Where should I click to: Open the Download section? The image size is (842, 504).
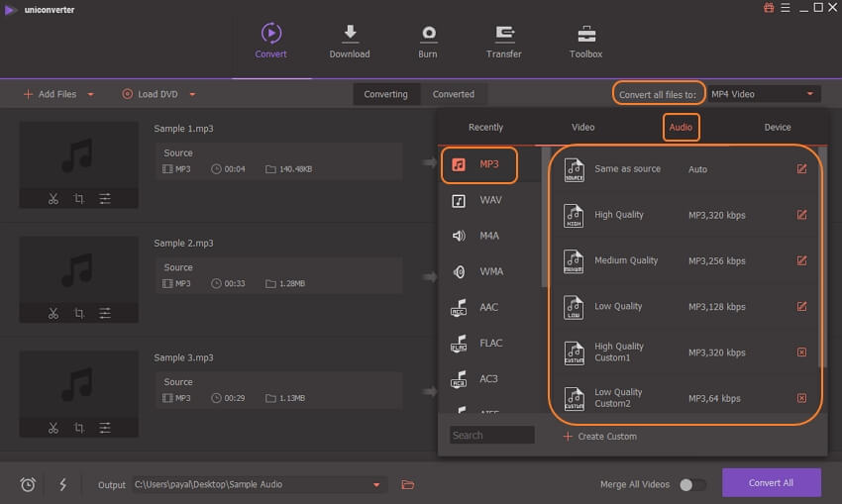pyautogui.click(x=350, y=41)
